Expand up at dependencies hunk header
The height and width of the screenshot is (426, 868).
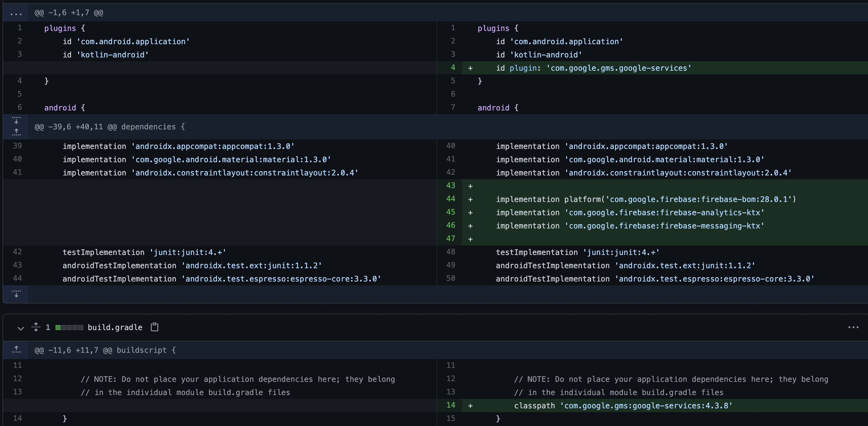tap(16, 132)
